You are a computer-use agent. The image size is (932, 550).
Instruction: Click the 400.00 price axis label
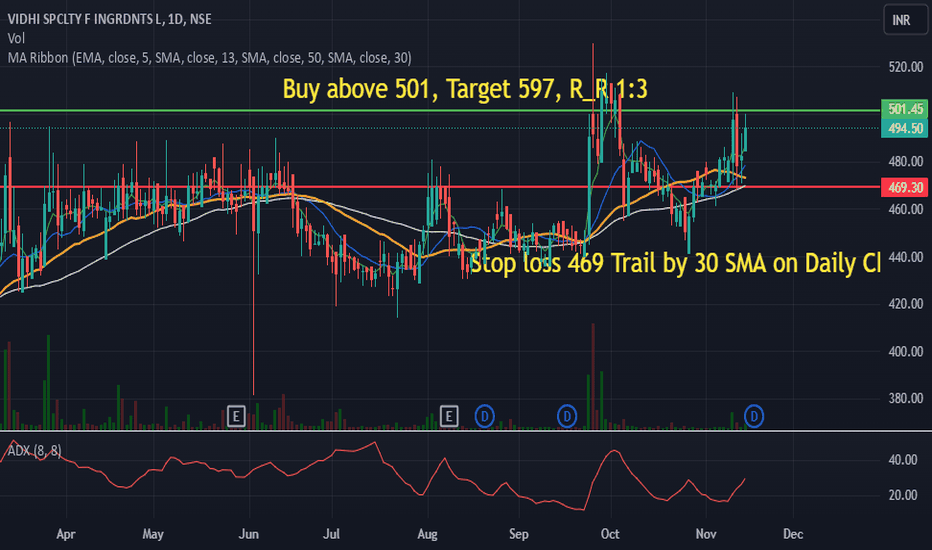point(906,351)
